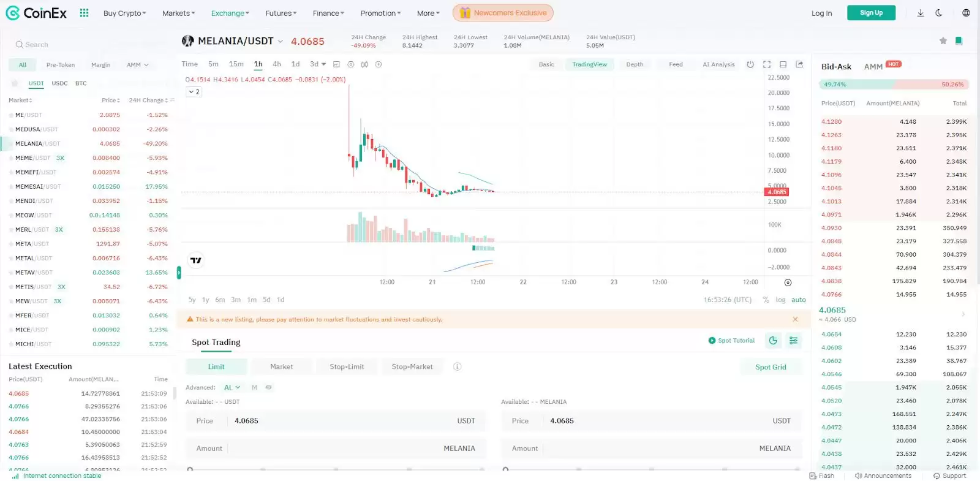980x481 pixels.
Task: Switch to the Depth chart tab
Action: click(x=635, y=64)
